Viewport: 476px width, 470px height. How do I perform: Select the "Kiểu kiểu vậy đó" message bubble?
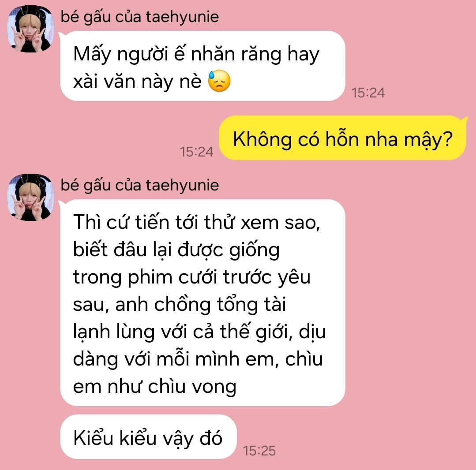pos(148,436)
